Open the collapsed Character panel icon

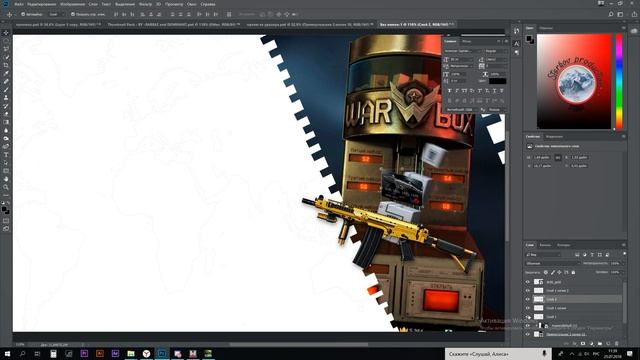[517, 43]
